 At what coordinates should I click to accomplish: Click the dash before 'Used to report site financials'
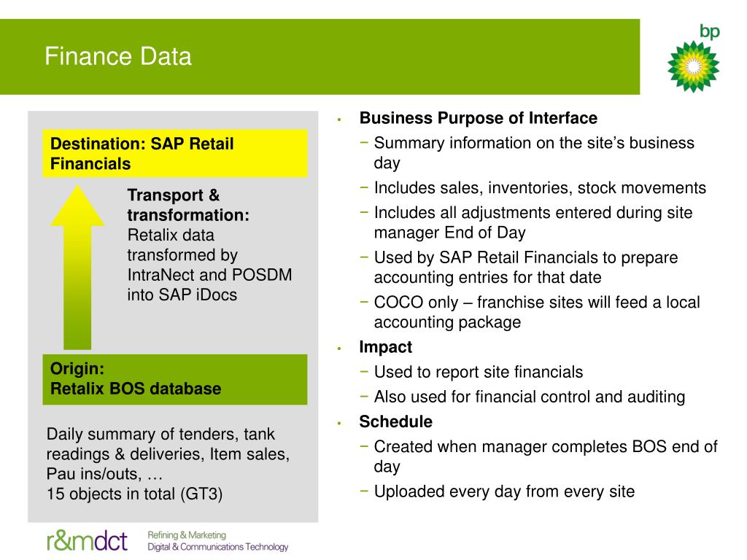[365, 371]
